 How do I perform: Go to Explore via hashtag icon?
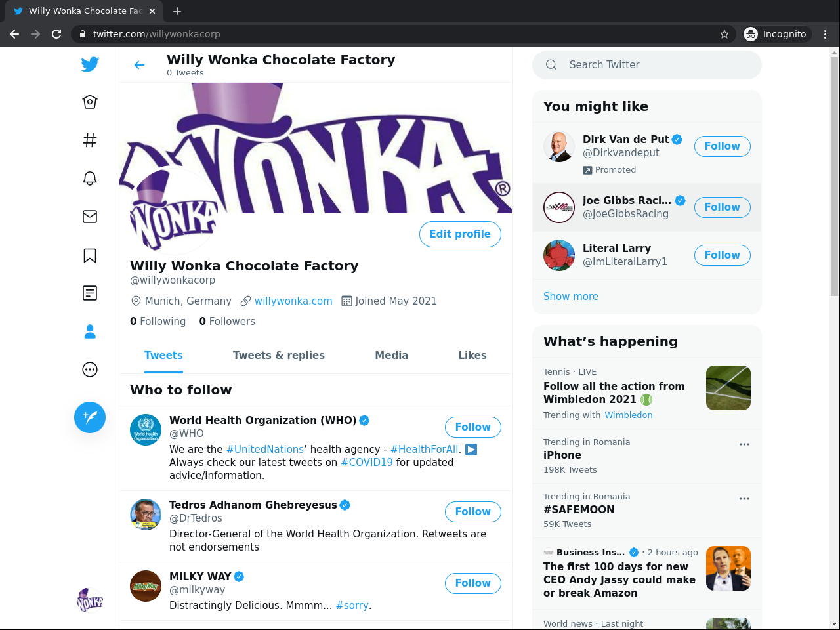(90, 140)
